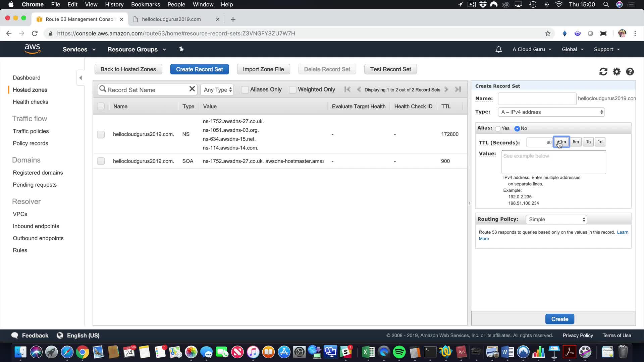Click the refresh icon above record panel
Viewport: 644px width, 362px height.
(x=603, y=72)
